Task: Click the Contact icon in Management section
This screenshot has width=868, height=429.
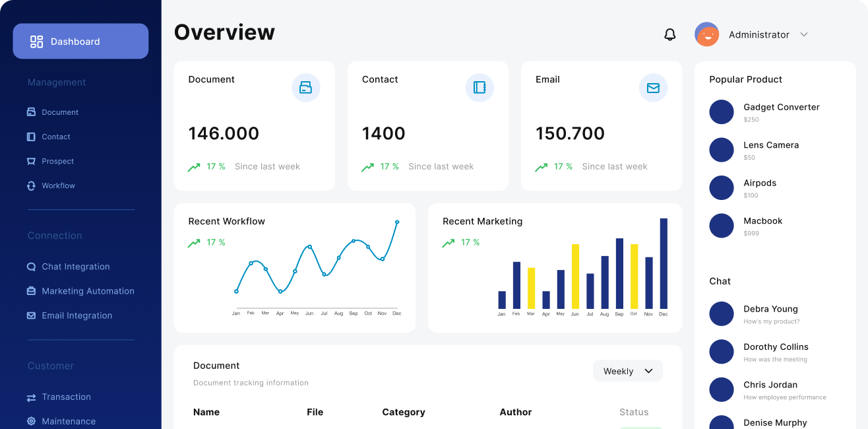Action: pos(30,137)
